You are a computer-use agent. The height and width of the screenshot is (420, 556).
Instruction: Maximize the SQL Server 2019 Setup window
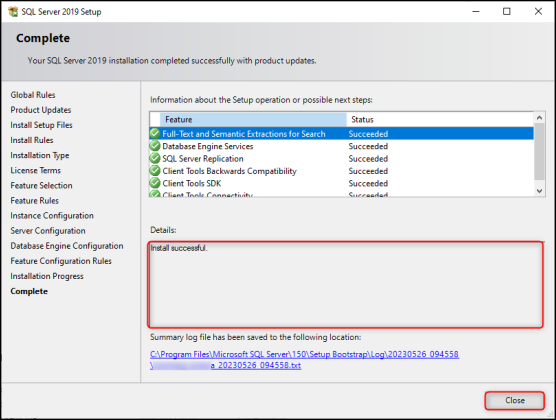coord(507,11)
